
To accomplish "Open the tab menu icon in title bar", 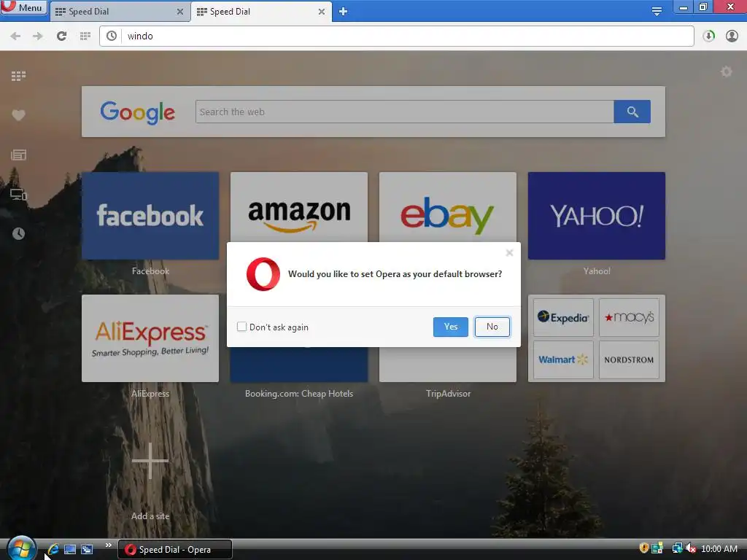I will pos(657,10).
